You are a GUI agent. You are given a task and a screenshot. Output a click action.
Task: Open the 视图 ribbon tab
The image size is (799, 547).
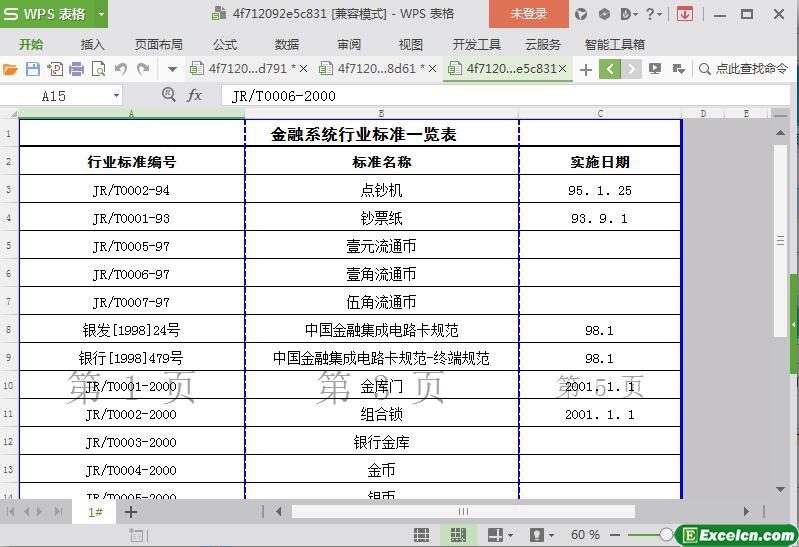[x=411, y=44]
